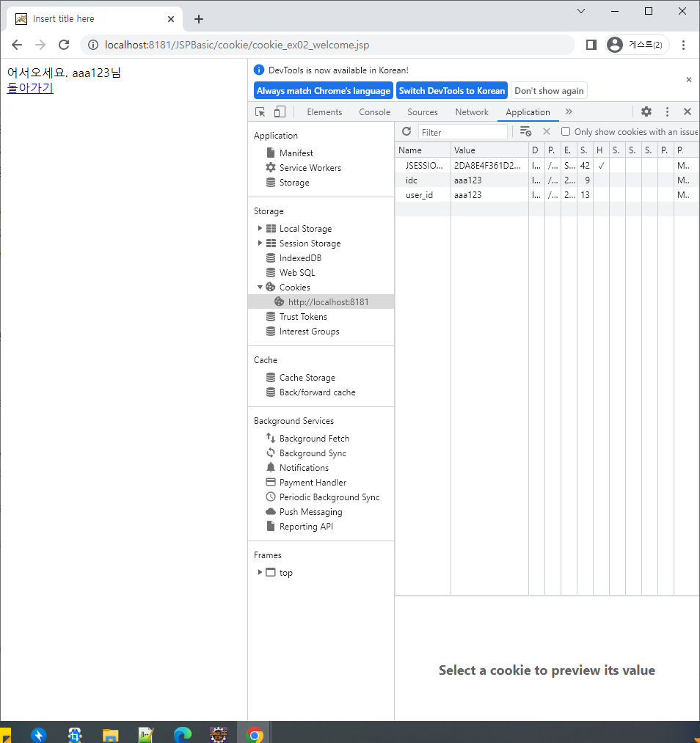Viewport: 700px width, 743px height.
Task: Sort cookies by Name column header
Action: click(x=423, y=150)
